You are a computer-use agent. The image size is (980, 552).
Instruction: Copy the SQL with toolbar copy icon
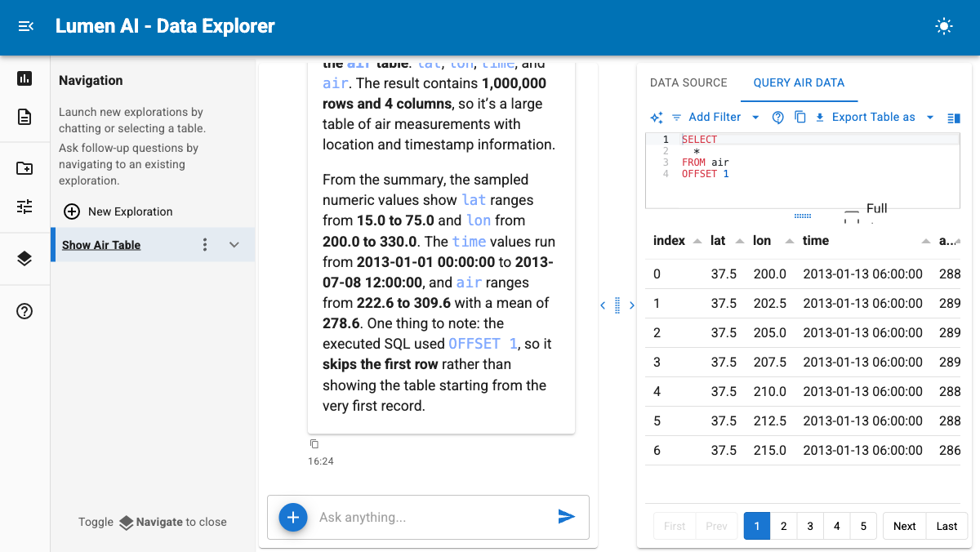click(x=800, y=118)
